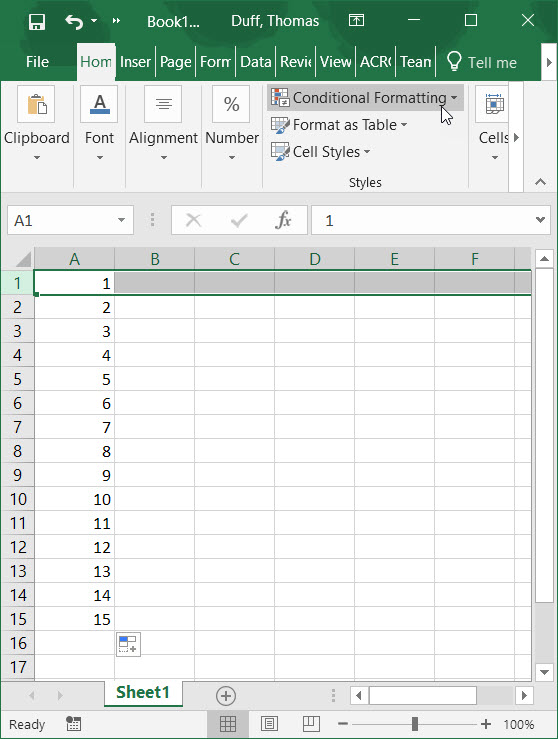This screenshot has height=739, width=558.
Task: Click the Insert Function fx icon
Action: (x=283, y=220)
